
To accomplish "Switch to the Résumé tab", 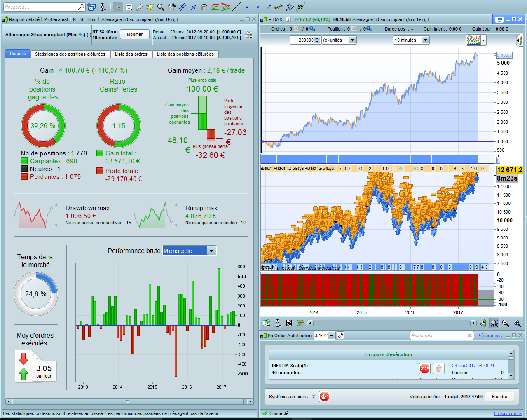I will [18, 54].
